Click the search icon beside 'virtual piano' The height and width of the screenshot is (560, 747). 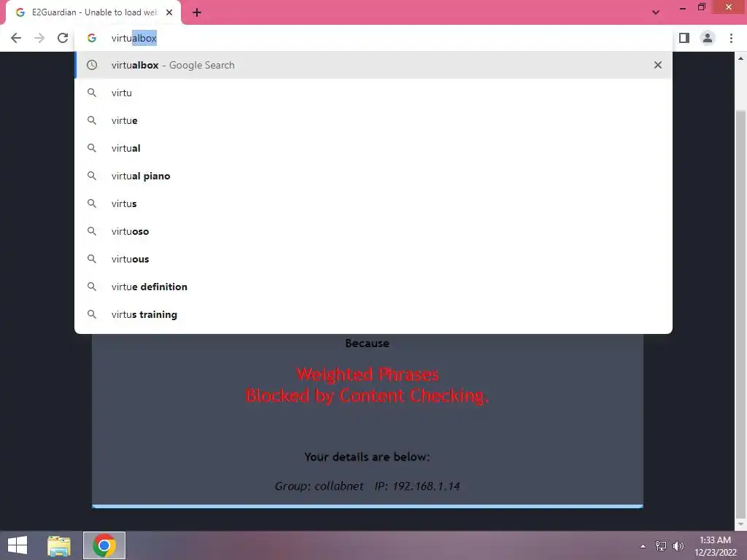click(92, 176)
